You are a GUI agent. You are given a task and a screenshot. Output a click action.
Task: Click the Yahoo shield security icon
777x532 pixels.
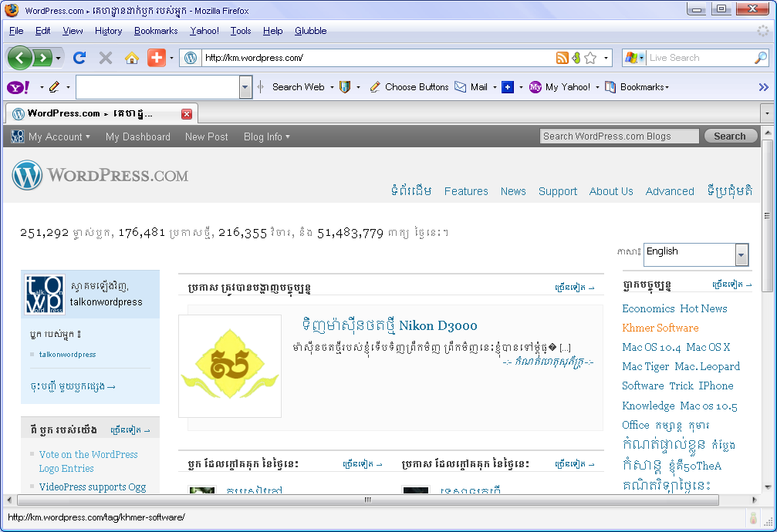(344, 87)
